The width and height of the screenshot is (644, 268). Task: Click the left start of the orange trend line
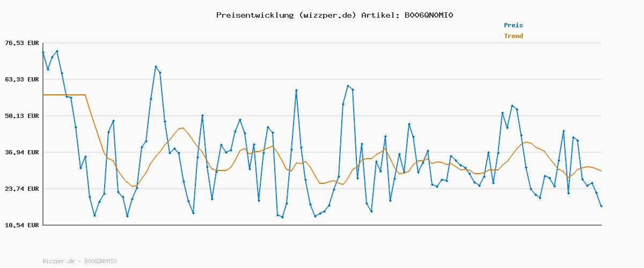click(44, 95)
